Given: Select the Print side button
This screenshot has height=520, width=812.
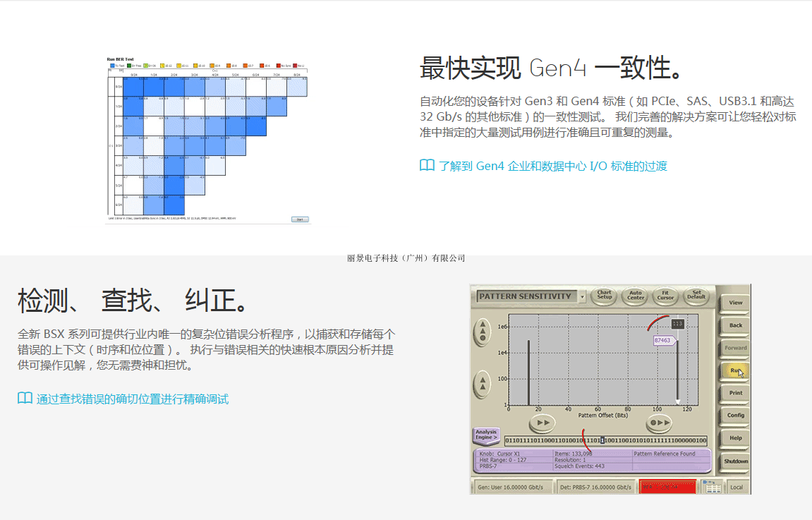Looking at the screenshot, I should [735, 393].
